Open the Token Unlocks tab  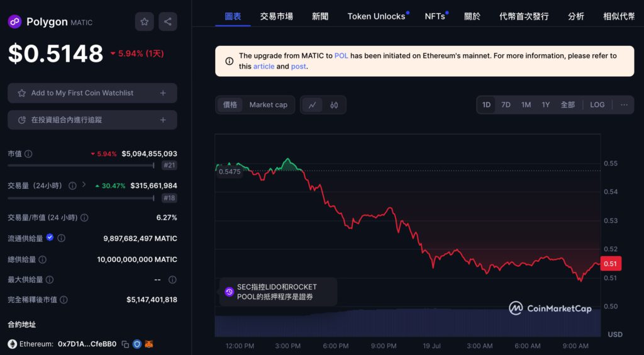point(376,16)
